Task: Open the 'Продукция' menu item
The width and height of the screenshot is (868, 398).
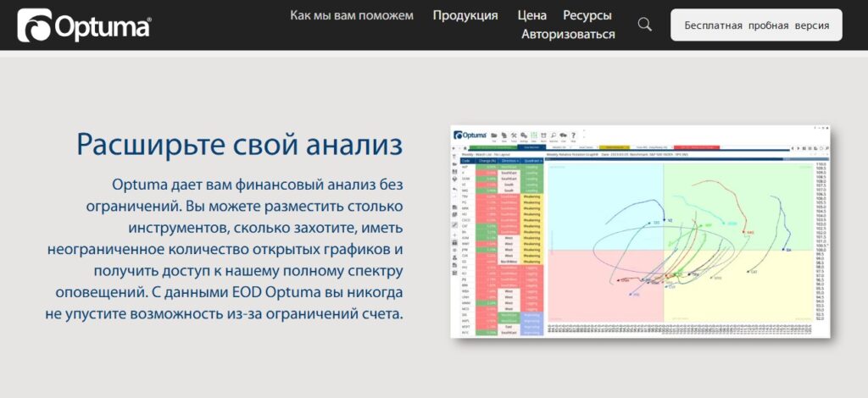Action: point(465,15)
